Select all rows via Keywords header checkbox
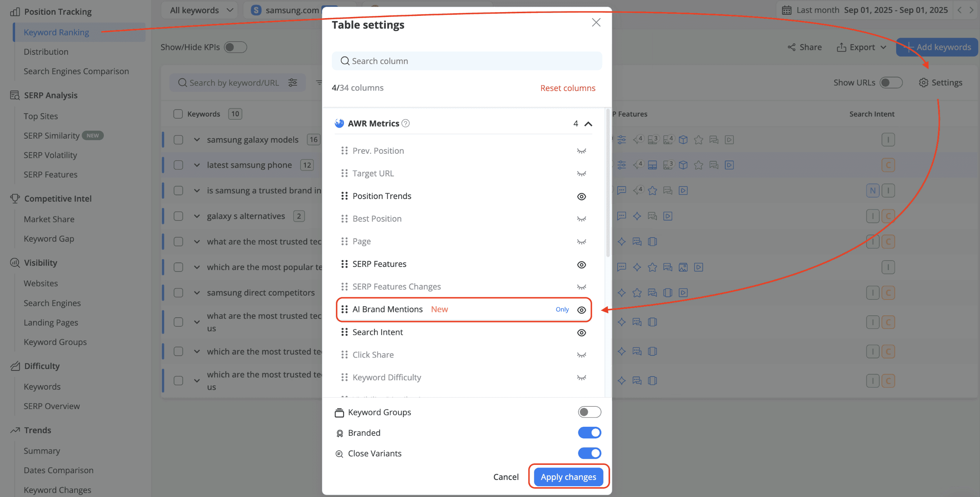The image size is (980, 497). (178, 114)
